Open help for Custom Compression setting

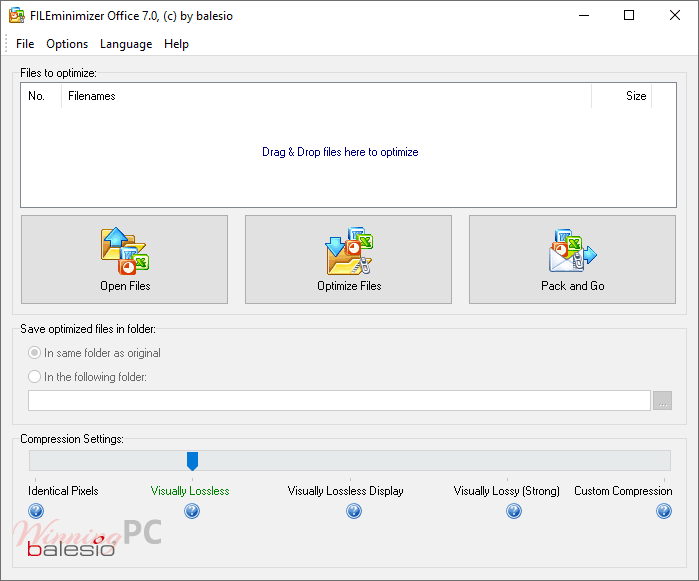[664, 511]
